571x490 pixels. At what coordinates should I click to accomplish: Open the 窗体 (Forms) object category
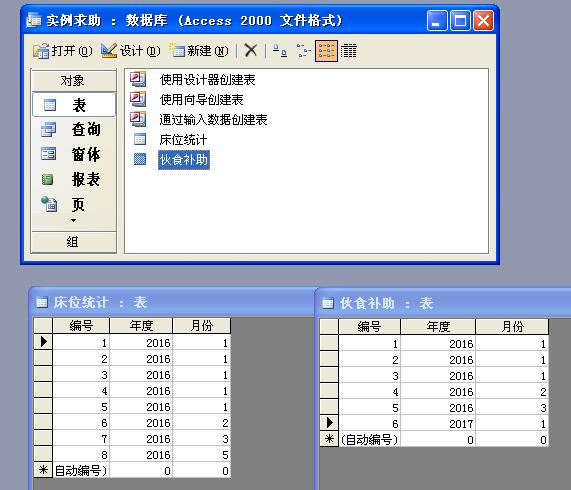pos(74,154)
